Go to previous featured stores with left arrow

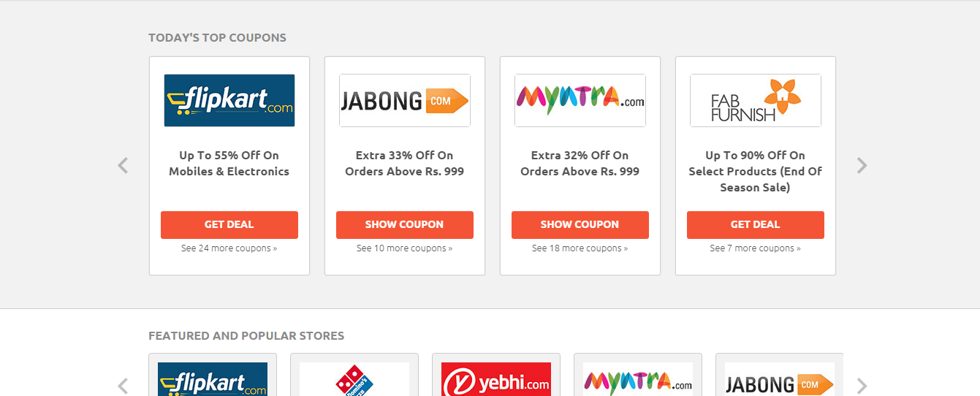pyautogui.click(x=123, y=386)
